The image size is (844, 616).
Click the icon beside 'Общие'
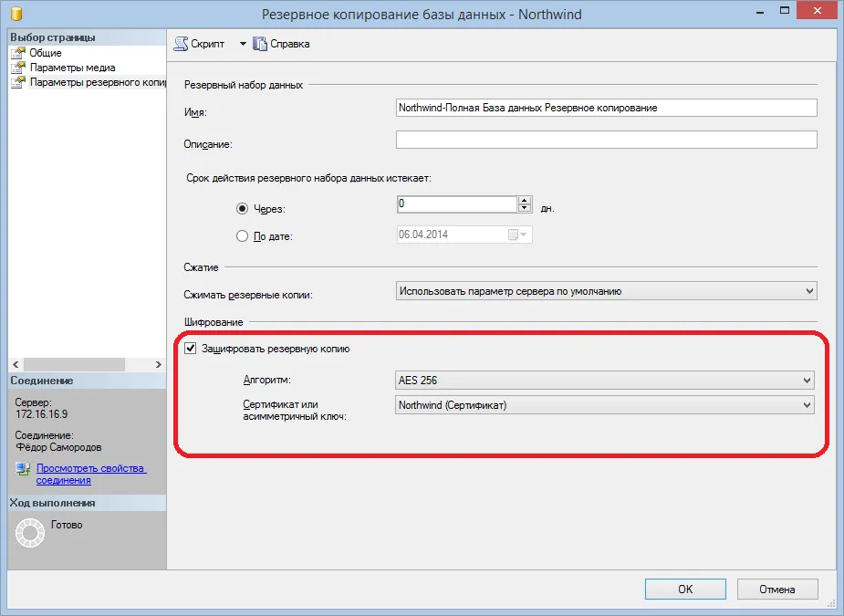(18, 53)
